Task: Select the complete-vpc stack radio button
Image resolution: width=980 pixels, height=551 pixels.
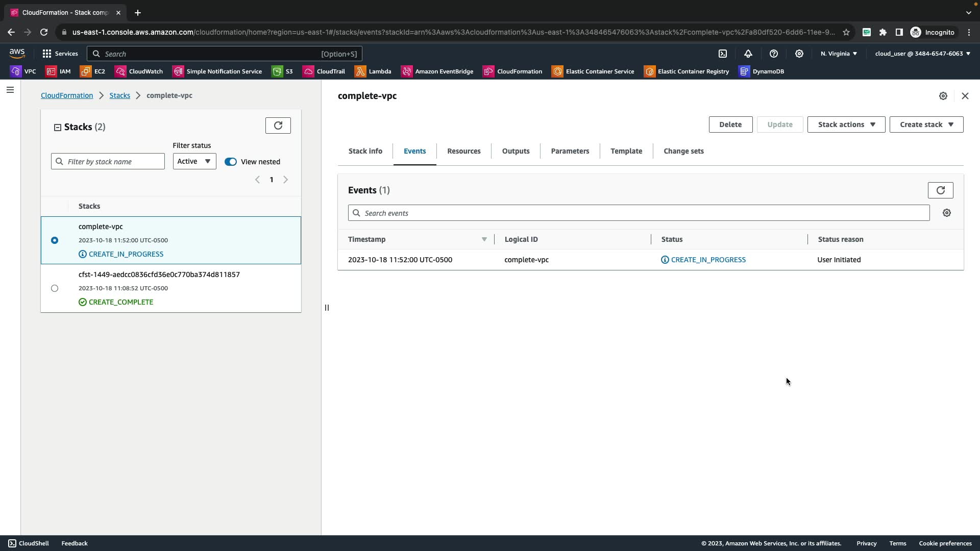Action: [x=55, y=240]
